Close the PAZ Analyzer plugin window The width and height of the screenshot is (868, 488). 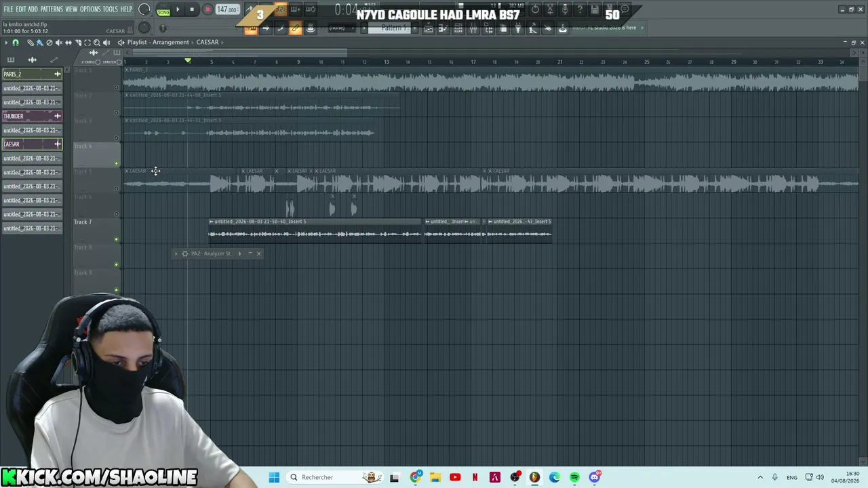258,253
